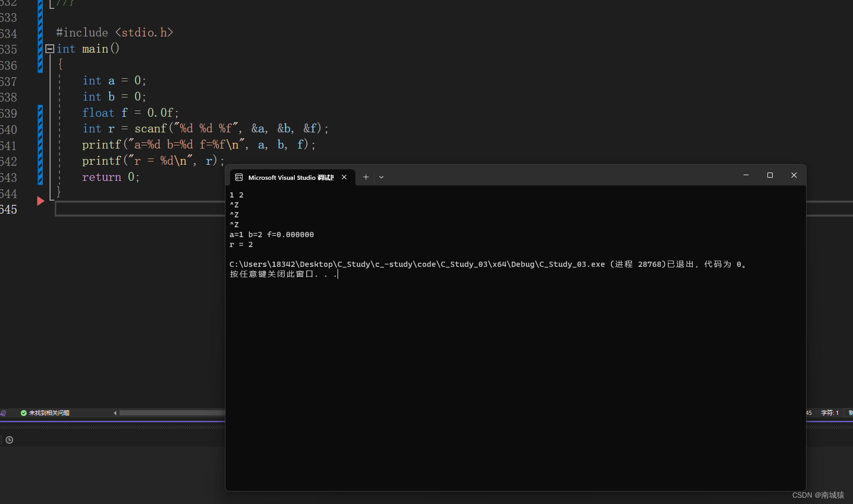Image resolution: width=853 pixels, height=504 pixels.
Task: Click the printf 'r = %d' line
Action: 153,161
